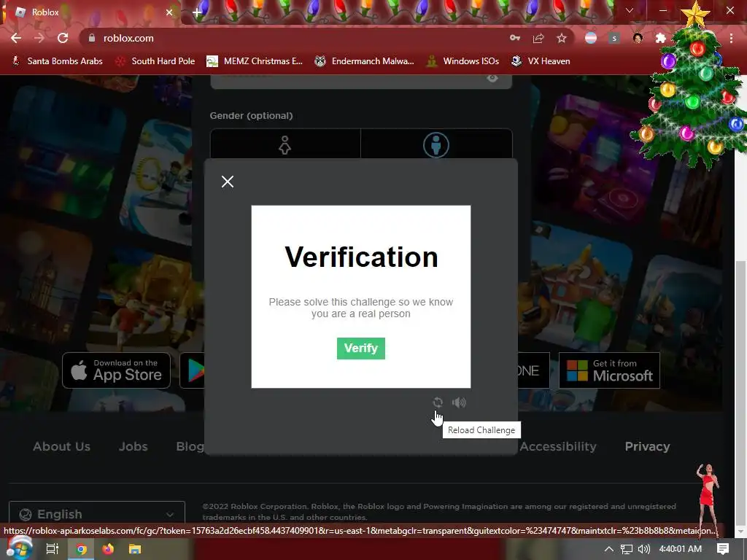Open the Chrome extensions puzzle icon
Screen dimensions: 747x560
click(x=661, y=38)
